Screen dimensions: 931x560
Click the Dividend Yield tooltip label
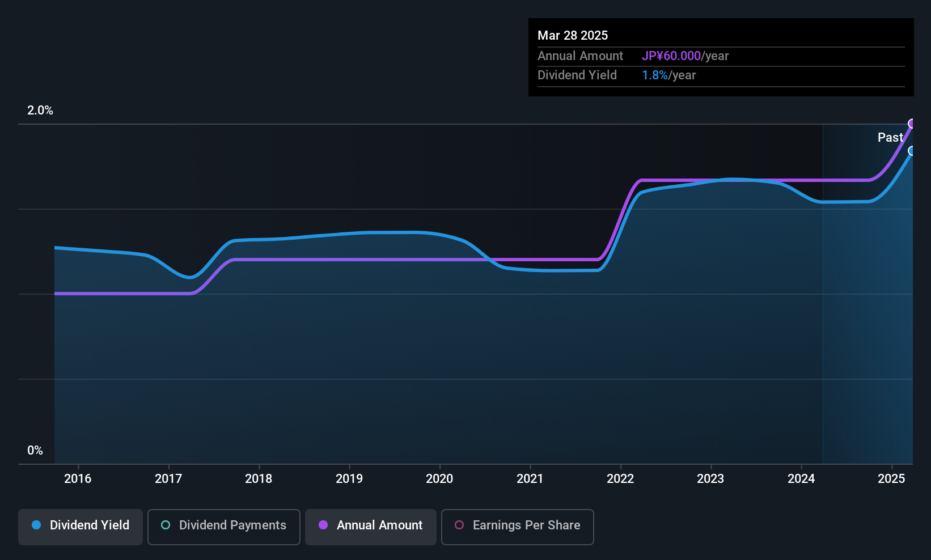[577, 75]
